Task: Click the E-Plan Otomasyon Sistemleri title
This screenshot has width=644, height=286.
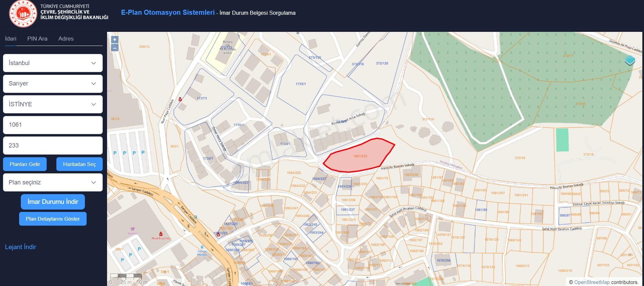Action: pos(168,13)
